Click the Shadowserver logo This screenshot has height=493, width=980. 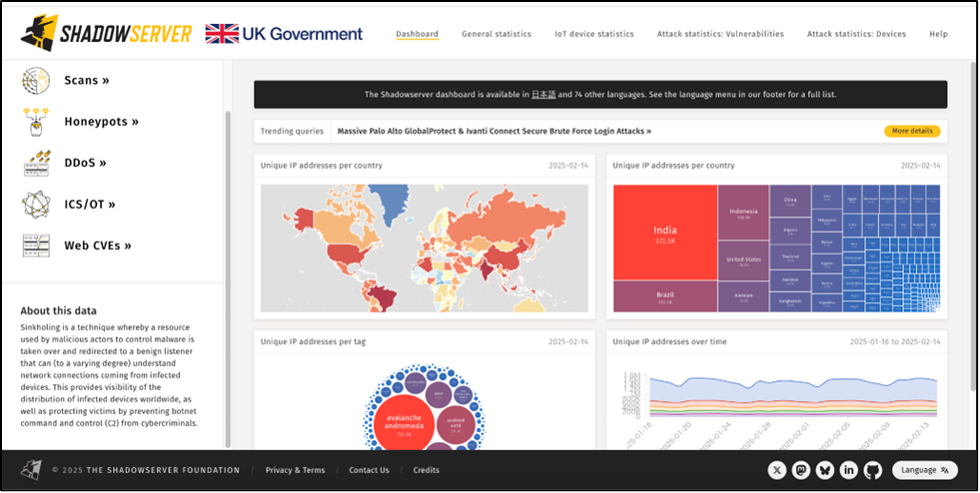coord(106,34)
